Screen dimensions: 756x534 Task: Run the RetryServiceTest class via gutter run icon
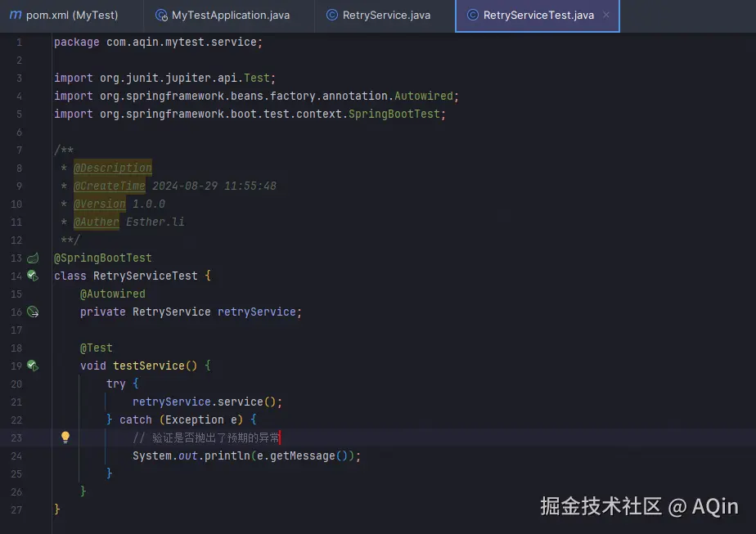(x=33, y=276)
